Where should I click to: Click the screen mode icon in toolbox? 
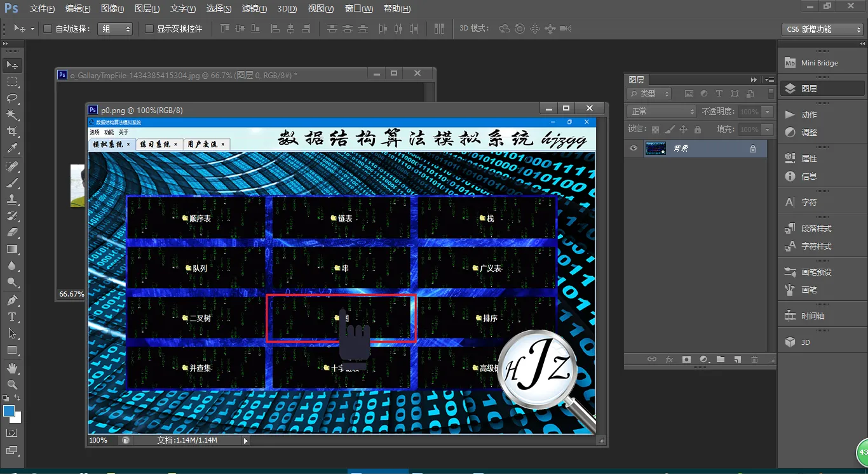click(12, 451)
